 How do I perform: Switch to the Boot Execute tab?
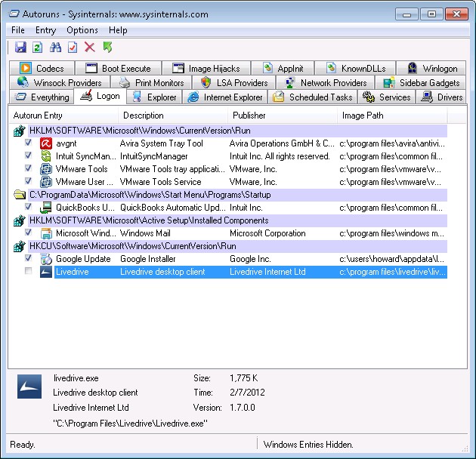coord(119,68)
